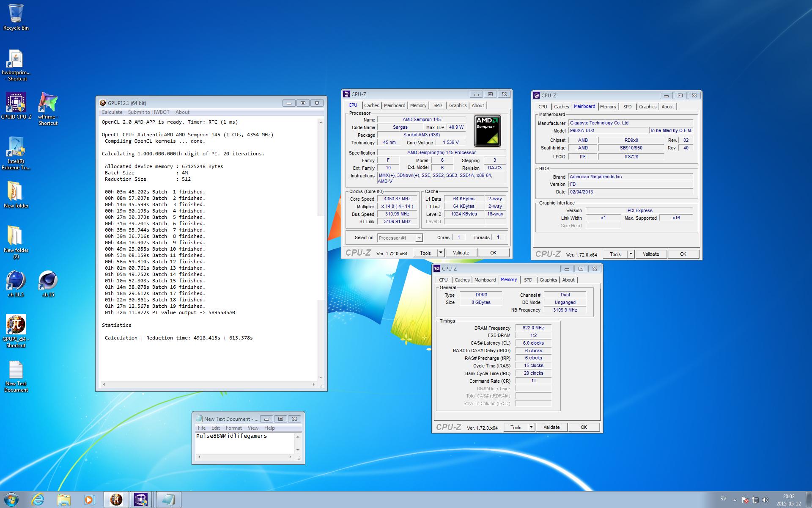Click the volume icon in system tray
The width and height of the screenshot is (812, 508).
coord(765,500)
